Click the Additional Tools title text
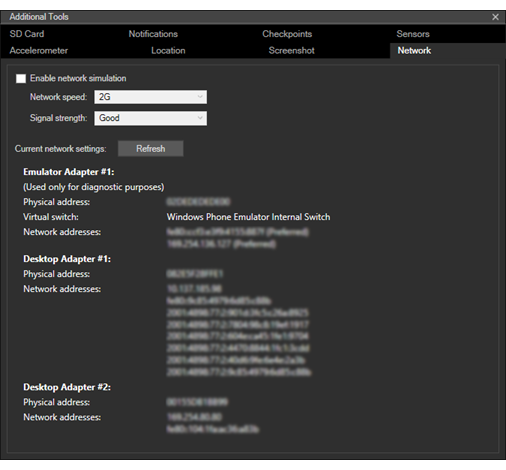 coord(39,17)
